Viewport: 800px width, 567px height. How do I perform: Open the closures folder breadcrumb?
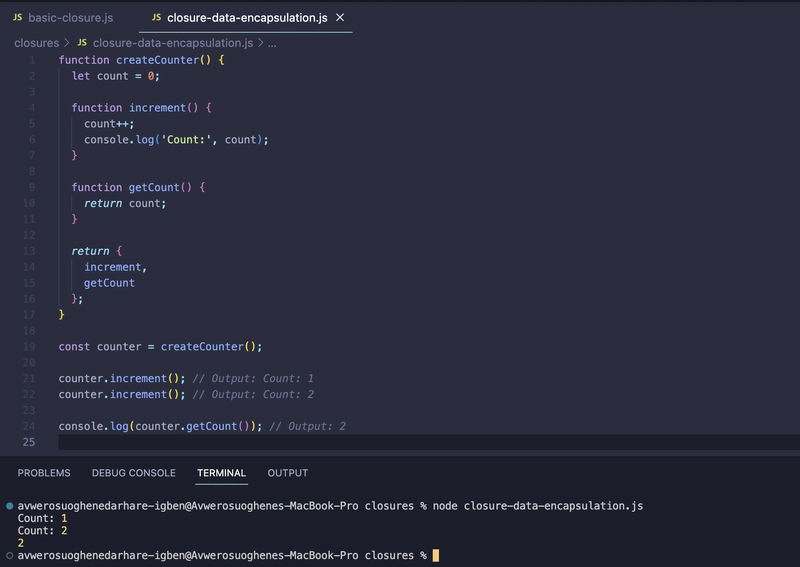tap(36, 43)
